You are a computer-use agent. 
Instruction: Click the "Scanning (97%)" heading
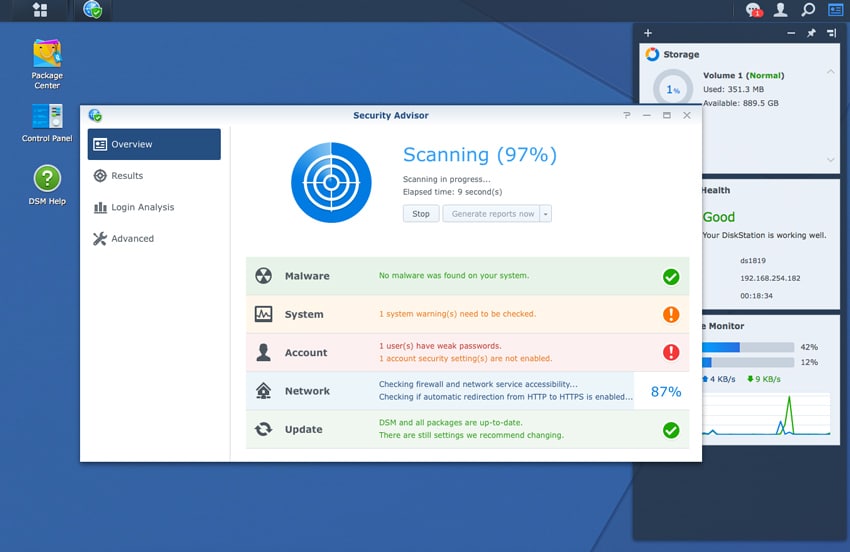pos(480,155)
